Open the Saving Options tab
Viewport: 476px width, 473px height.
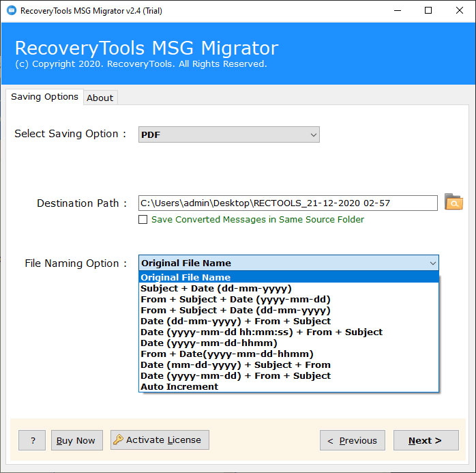[44, 97]
